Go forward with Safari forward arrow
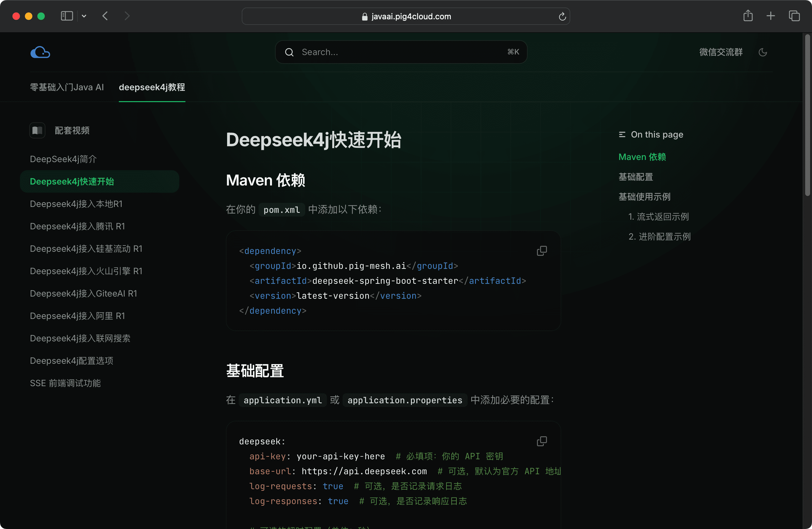Viewport: 812px width, 529px height. coord(127,16)
